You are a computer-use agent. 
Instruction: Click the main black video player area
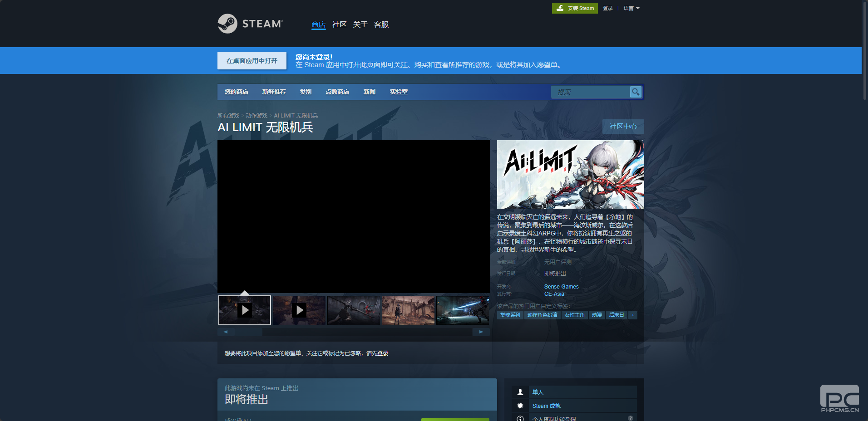[x=354, y=216]
